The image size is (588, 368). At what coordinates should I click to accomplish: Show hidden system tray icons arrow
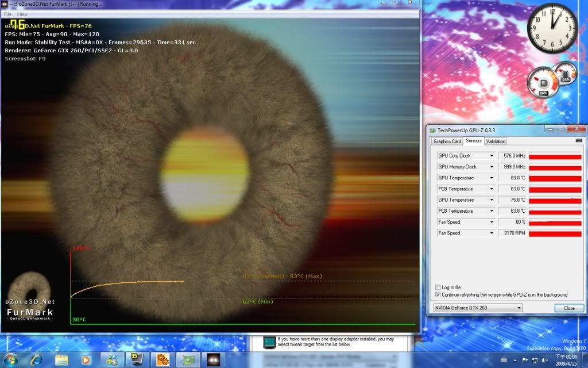(515, 360)
